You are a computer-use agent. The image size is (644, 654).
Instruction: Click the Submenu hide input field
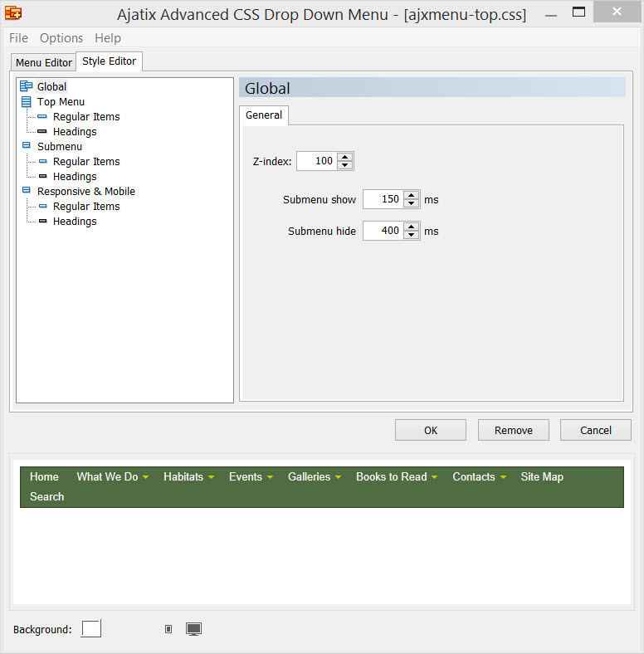click(383, 231)
